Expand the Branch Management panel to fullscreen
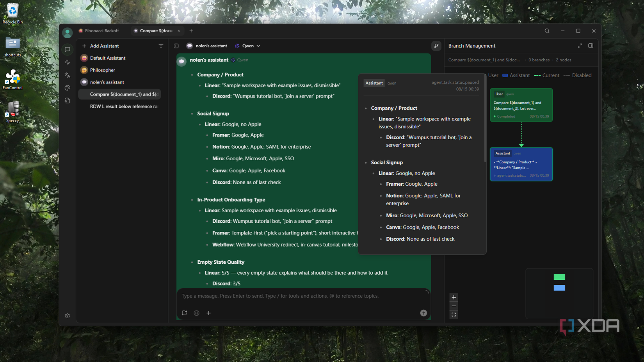 click(580, 46)
